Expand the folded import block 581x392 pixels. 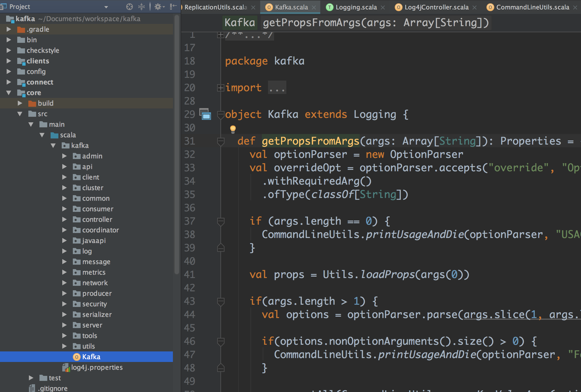(221, 88)
